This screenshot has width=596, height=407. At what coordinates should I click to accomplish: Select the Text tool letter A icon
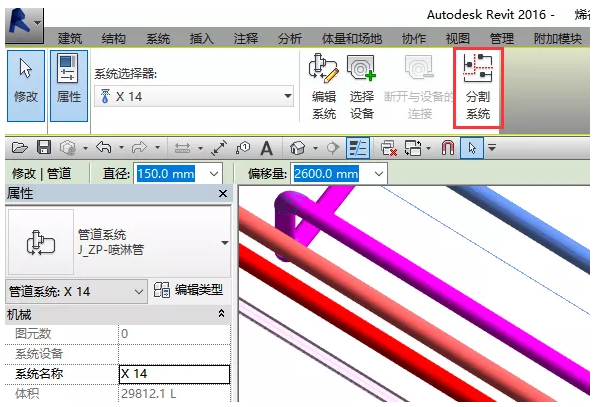267,148
